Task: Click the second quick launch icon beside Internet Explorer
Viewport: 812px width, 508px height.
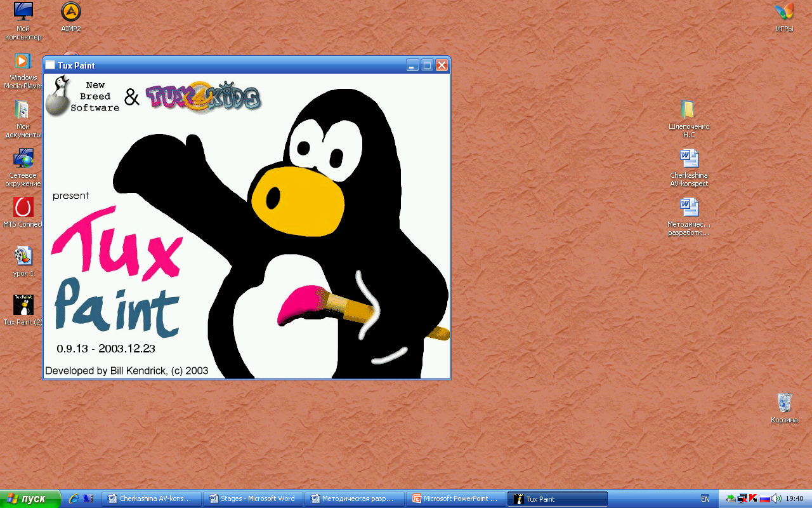Action: coord(88,498)
